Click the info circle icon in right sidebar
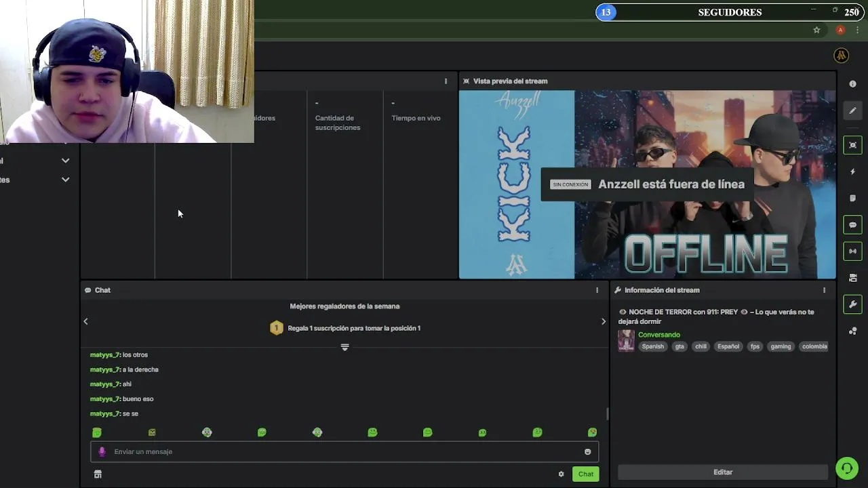Image resolution: width=868 pixels, height=488 pixels. 852,84
